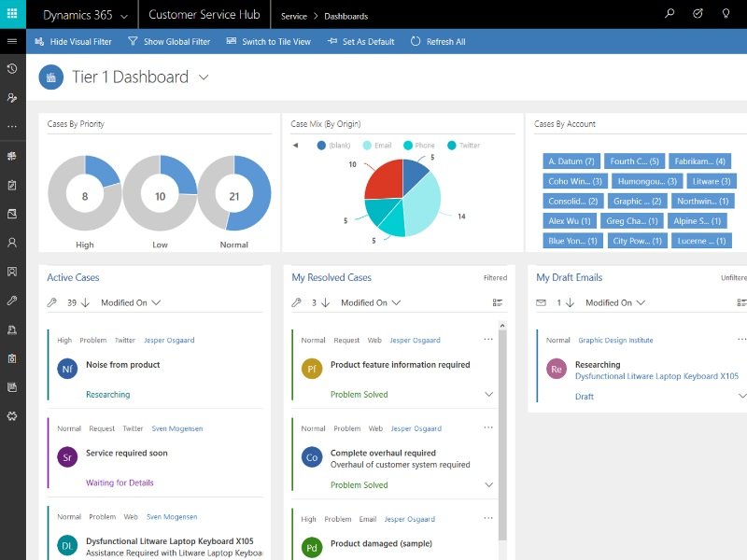The image size is (747, 560).
Task: Click the search magnifier in top bar
Action: click(x=669, y=14)
